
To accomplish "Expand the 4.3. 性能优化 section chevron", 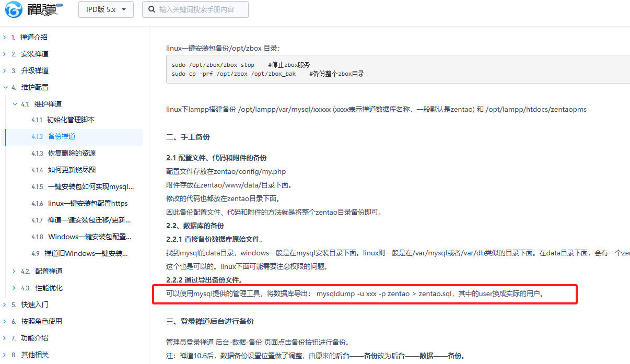I will (x=15, y=288).
